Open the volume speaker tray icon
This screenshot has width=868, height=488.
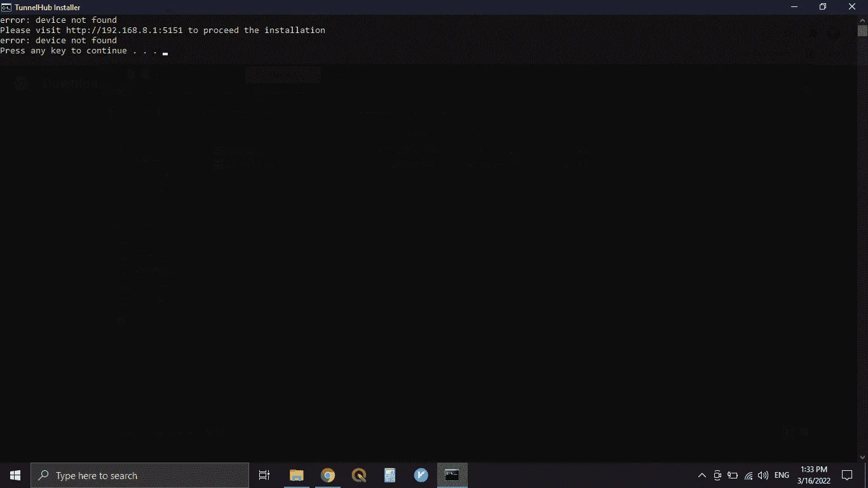[x=763, y=475]
